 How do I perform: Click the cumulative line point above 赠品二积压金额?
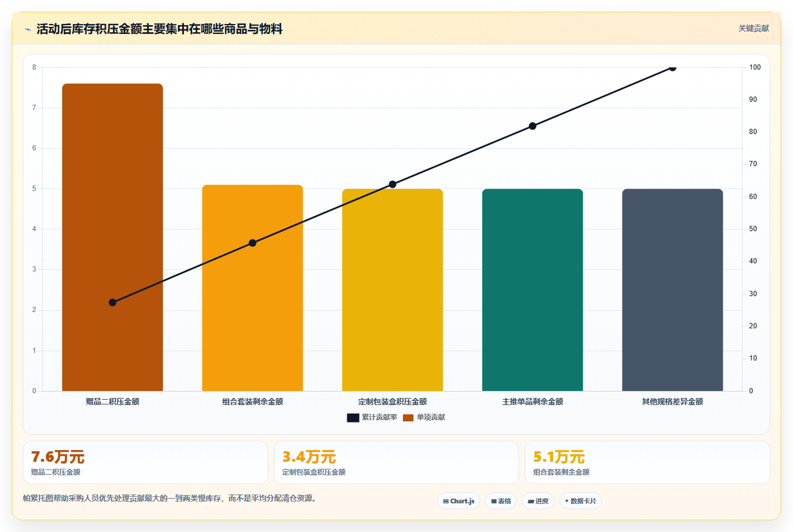(x=112, y=303)
